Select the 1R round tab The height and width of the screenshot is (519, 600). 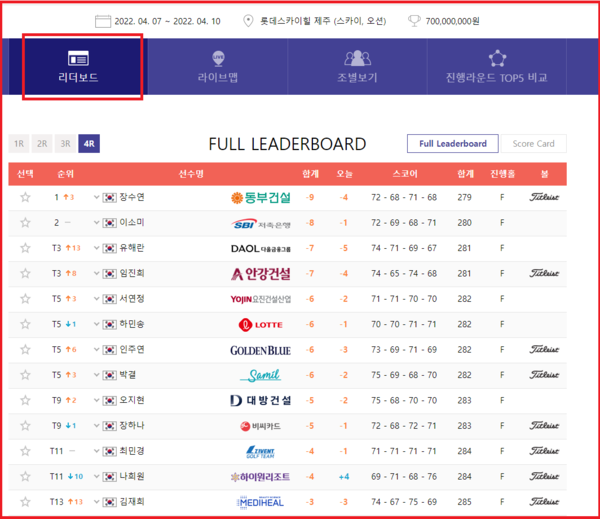click(19, 144)
